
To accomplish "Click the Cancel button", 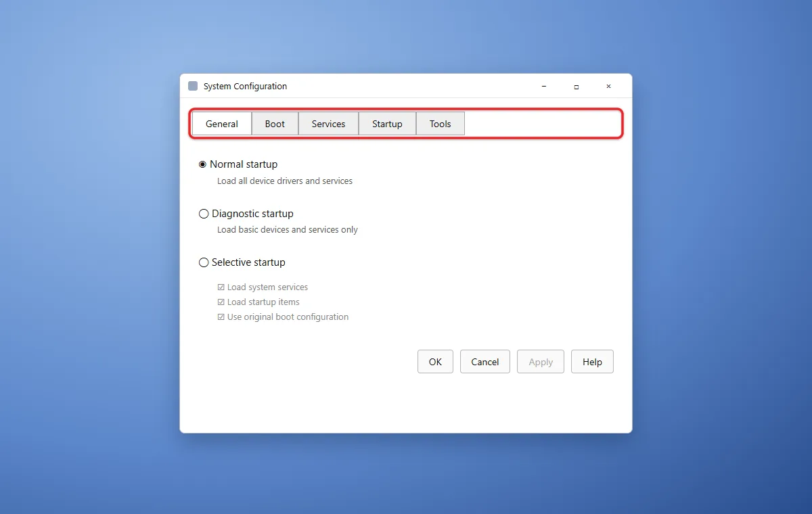I will (x=485, y=362).
